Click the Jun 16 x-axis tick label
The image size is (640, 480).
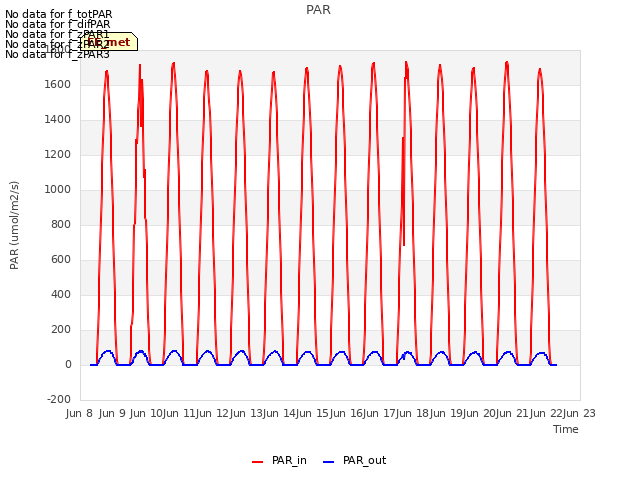coord(346,413)
